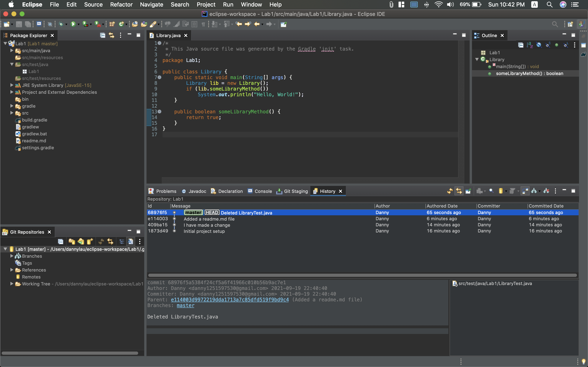The height and width of the screenshot is (367, 588).
Task: Click the master branch link in commit details
Action: (x=185, y=305)
